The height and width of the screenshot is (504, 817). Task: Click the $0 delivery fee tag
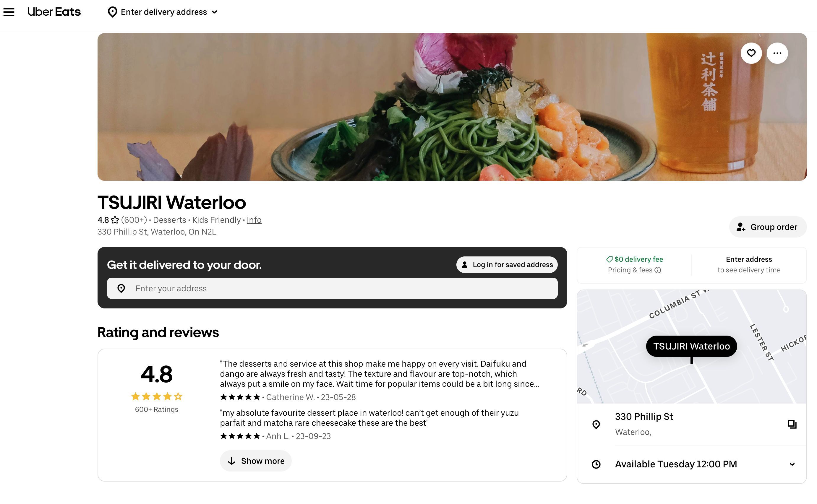tap(634, 259)
